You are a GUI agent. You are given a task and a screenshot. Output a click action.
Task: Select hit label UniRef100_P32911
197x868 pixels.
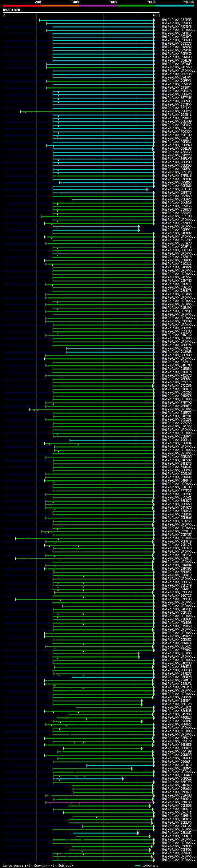pos(177,361)
